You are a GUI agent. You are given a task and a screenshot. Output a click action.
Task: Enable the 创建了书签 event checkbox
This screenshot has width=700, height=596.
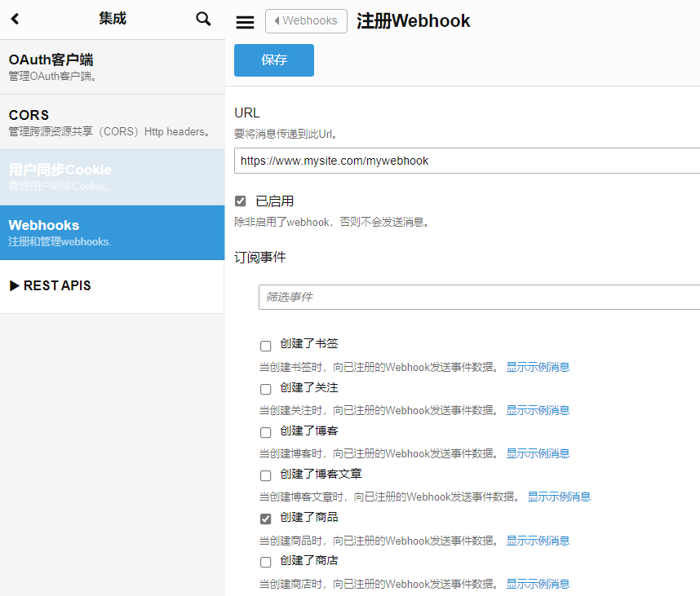(265, 346)
